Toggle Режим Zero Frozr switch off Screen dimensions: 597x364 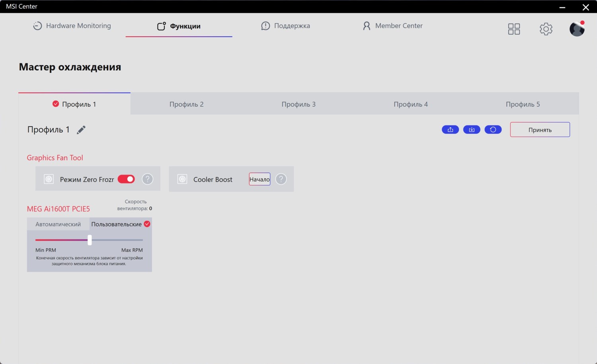click(126, 179)
